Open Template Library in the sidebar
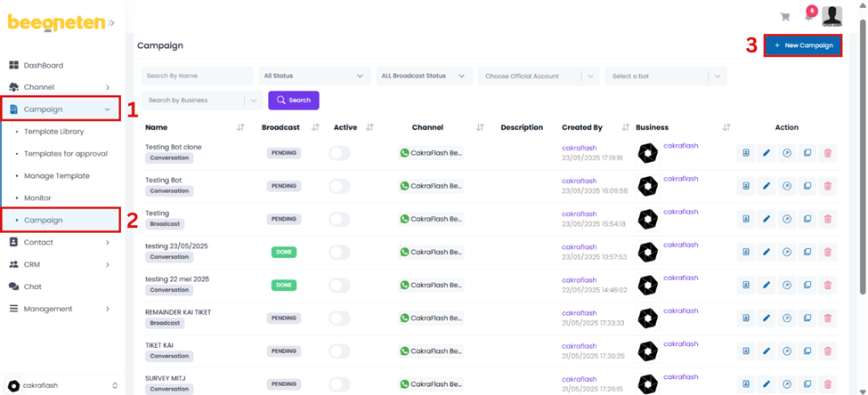This screenshot has height=395, width=868. click(54, 132)
